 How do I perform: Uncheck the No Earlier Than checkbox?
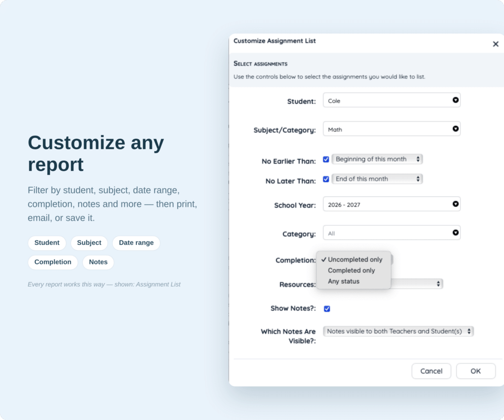[326, 159]
